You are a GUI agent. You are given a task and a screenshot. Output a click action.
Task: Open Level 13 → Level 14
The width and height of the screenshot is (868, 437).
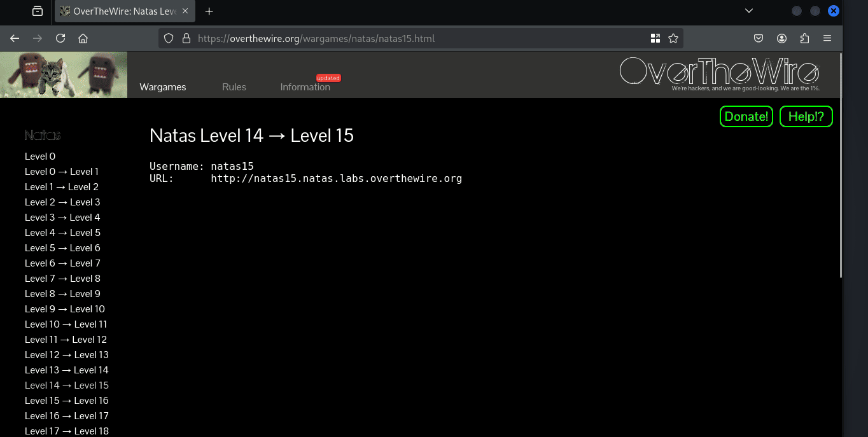pos(67,370)
